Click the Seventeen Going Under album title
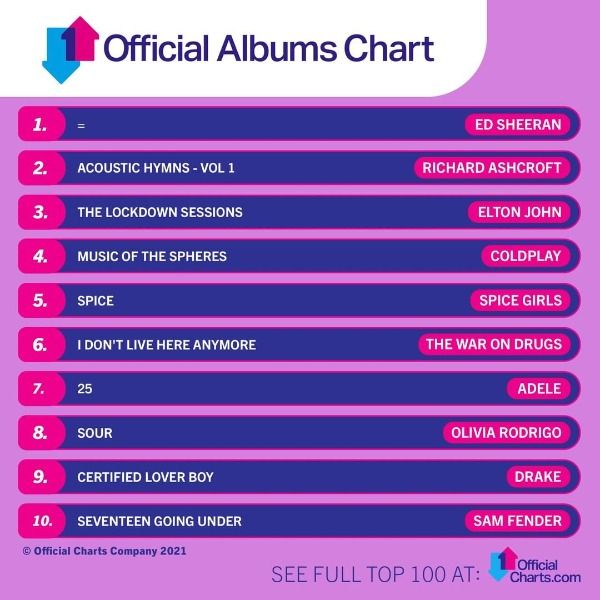This screenshot has width=600, height=600. [x=160, y=521]
